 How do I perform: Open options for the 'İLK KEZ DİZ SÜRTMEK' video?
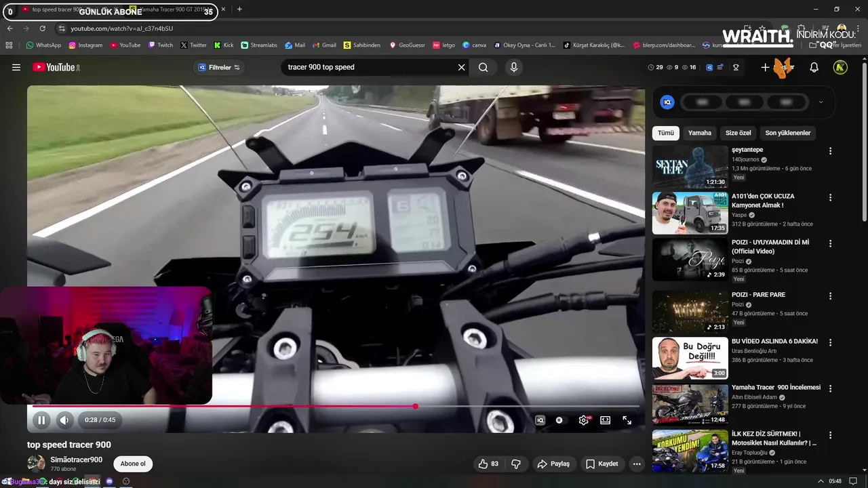[x=830, y=434]
